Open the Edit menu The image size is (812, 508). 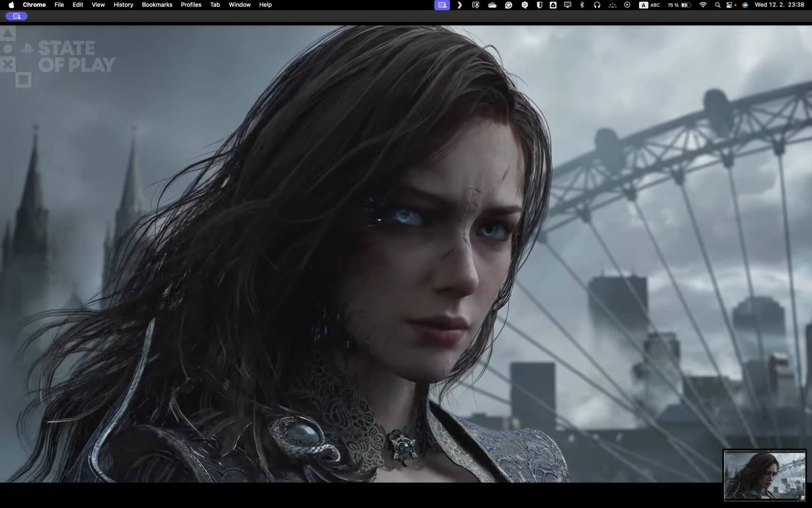coord(78,5)
